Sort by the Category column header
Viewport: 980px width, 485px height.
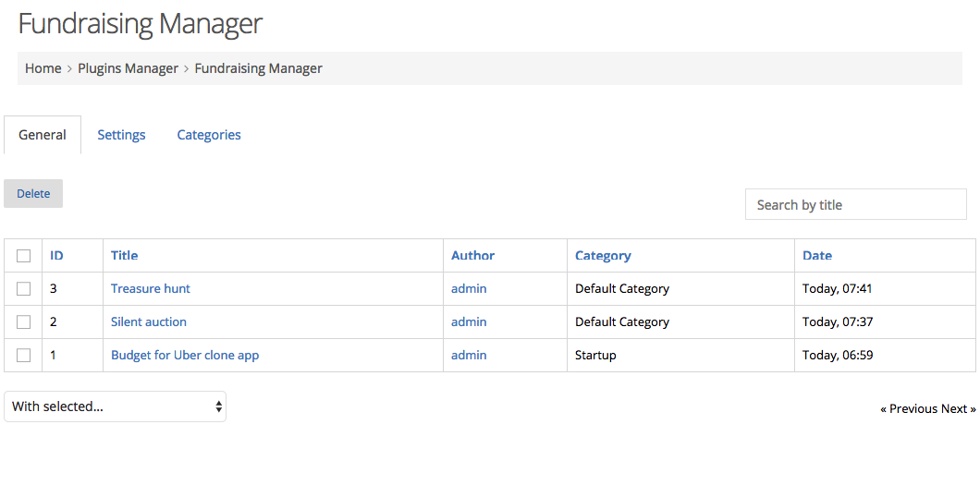603,255
